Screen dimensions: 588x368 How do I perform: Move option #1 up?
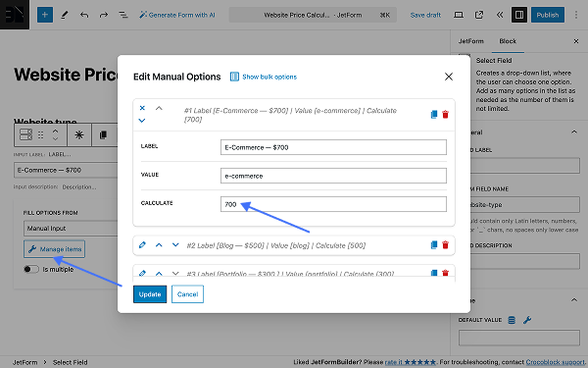159,108
